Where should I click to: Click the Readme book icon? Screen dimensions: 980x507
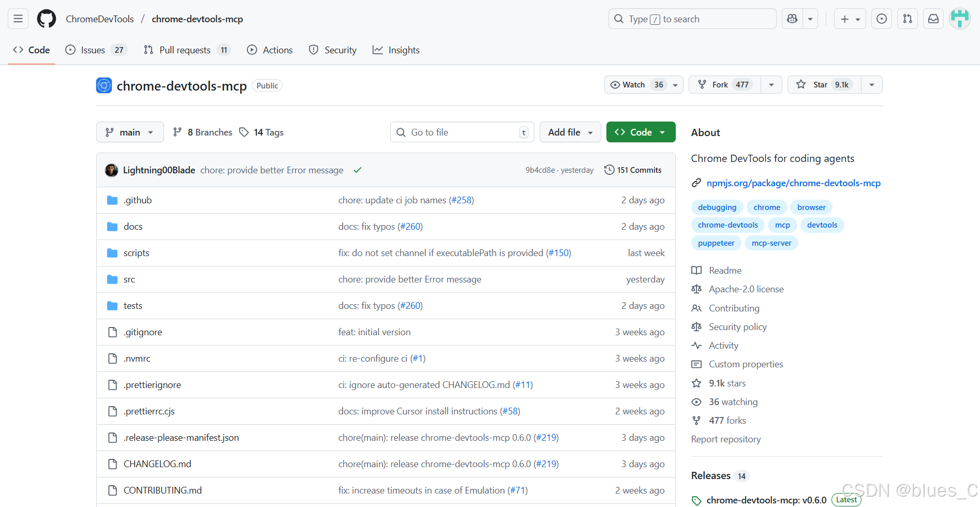click(696, 270)
